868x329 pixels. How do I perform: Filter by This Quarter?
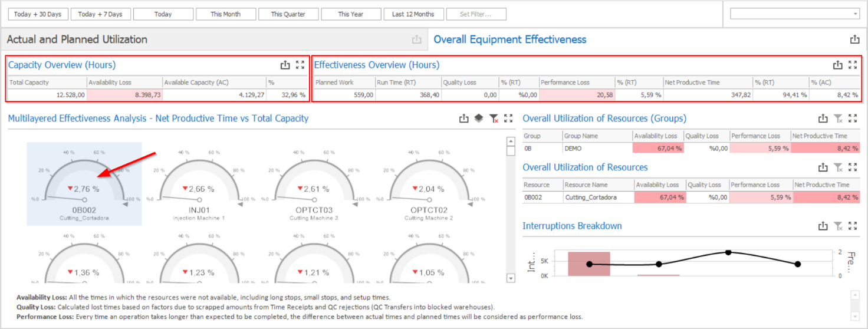pyautogui.click(x=288, y=14)
